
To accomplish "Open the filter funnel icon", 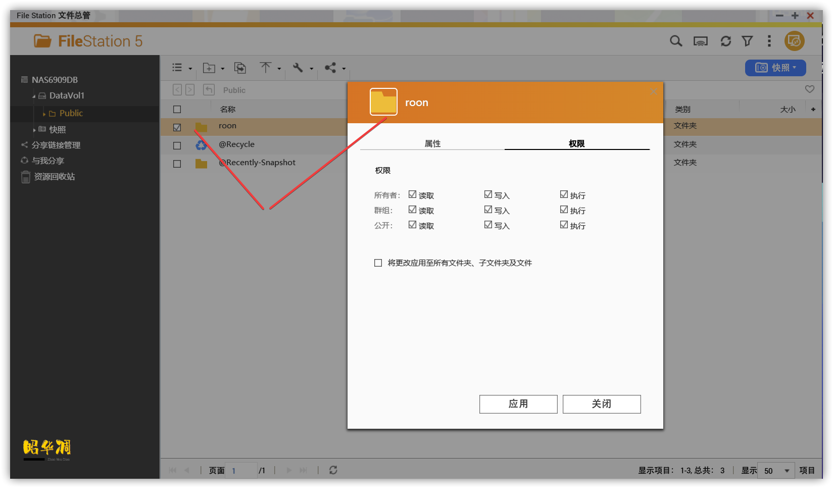I will click(747, 41).
